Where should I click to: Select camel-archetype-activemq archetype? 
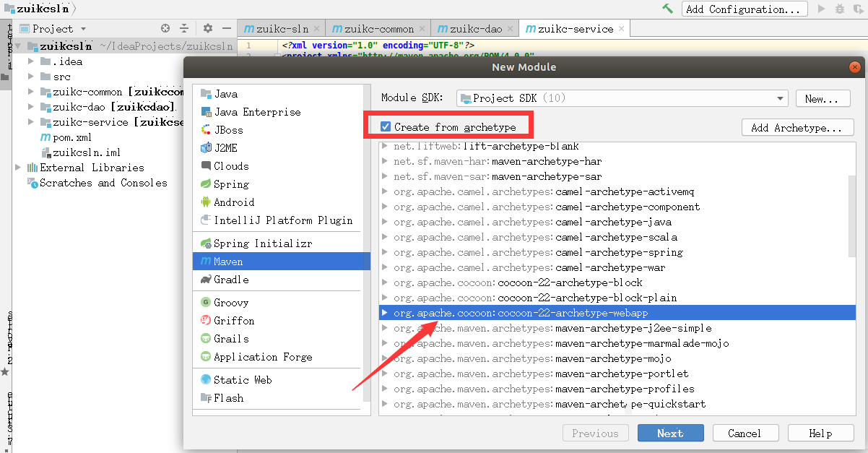617,192
